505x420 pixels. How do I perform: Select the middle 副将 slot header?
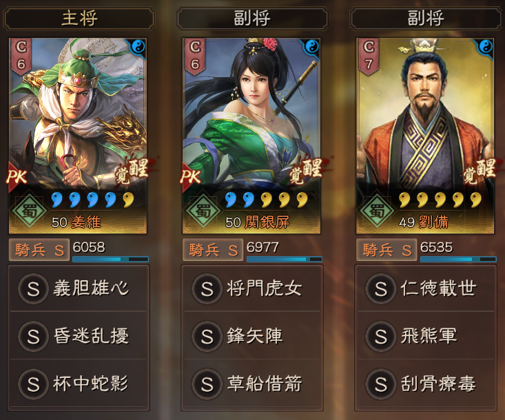[252, 19]
